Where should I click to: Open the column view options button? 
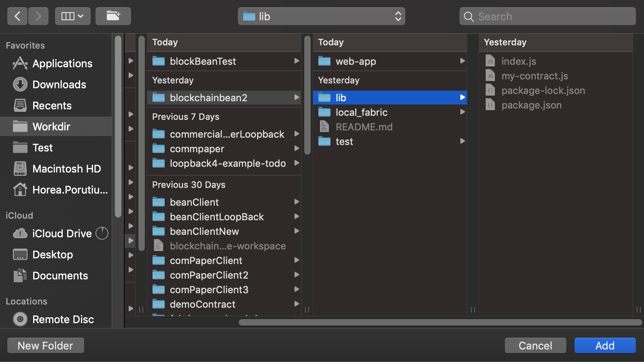73,16
